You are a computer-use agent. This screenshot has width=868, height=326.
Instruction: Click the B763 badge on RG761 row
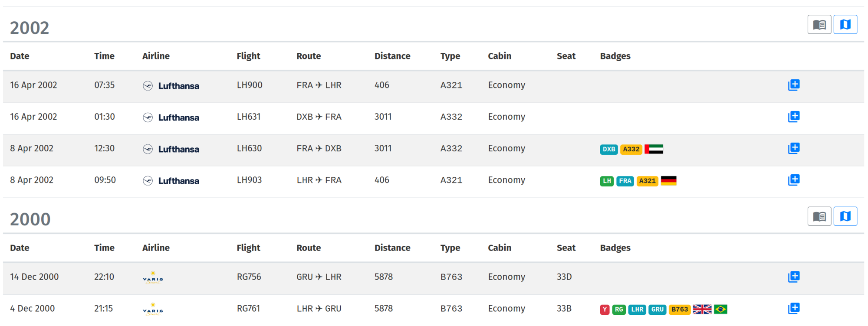tap(680, 310)
